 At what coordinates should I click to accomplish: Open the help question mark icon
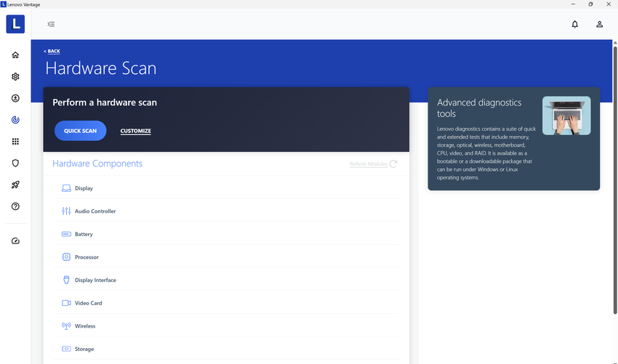(15, 206)
